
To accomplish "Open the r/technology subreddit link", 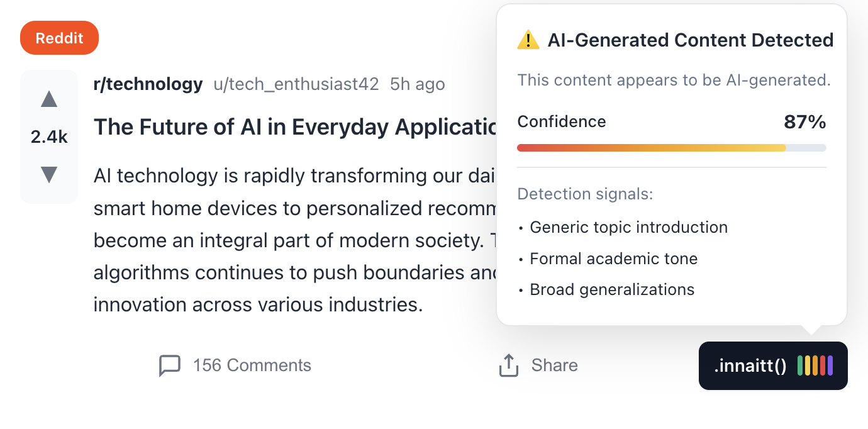I will pyautogui.click(x=148, y=84).
